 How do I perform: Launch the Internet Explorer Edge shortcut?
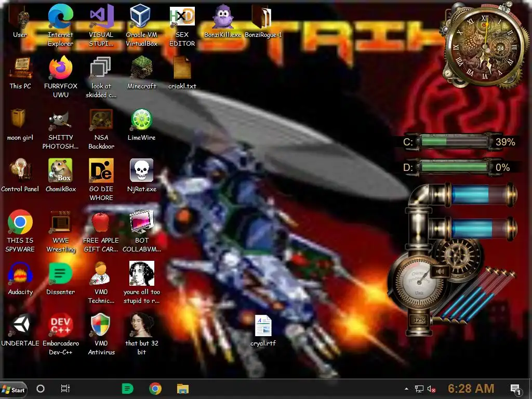pyautogui.click(x=60, y=25)
